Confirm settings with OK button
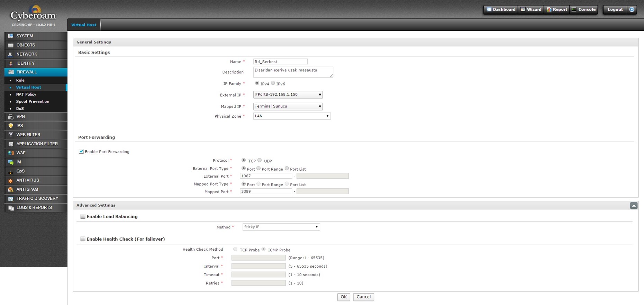644x305 pixels. point(344,297)
